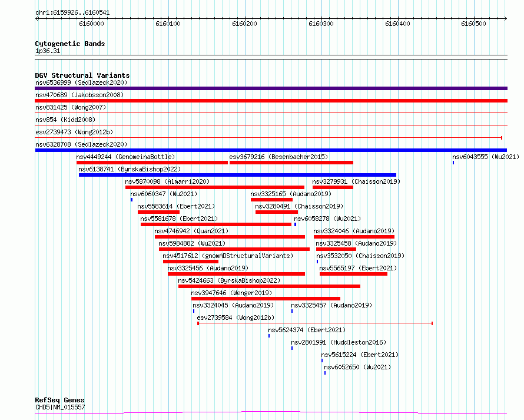
Task: Open nsv6052650 (Wu2021) variant label
Action: coord(357,367)
